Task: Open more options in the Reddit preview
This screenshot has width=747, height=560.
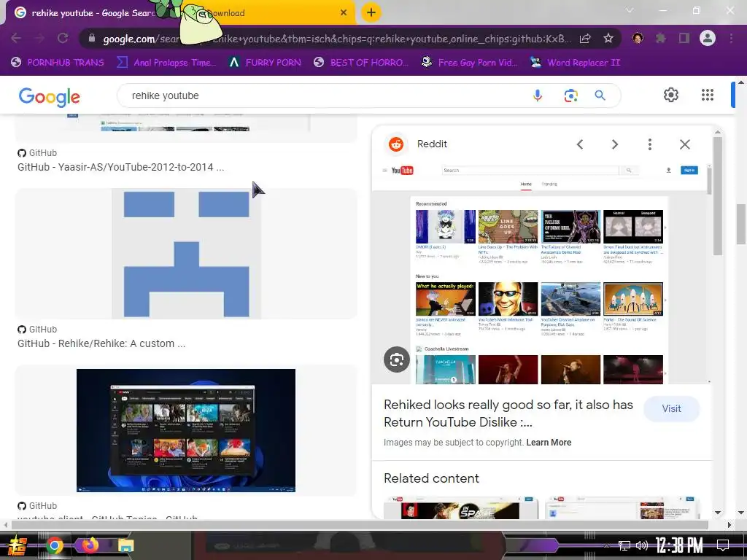Action: click(x=650, y=144)
